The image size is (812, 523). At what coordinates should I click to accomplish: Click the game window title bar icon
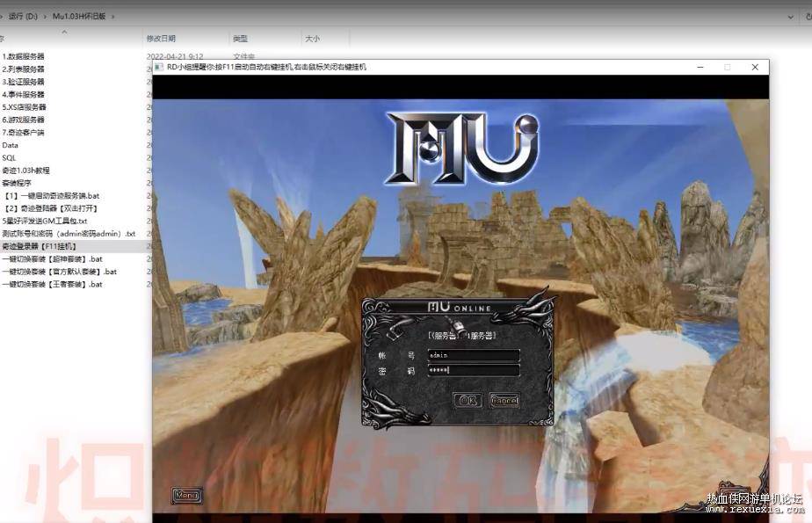click(159, 67)
